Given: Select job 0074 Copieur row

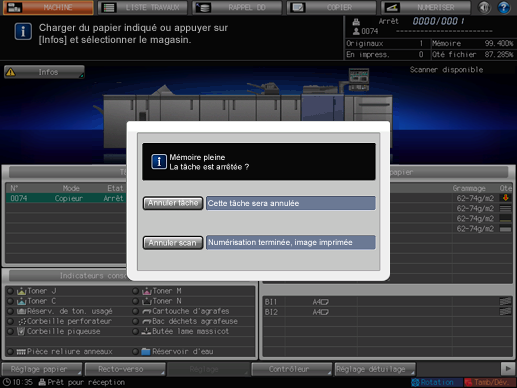Looking at the screenshot, I should pyautogui.click(x=66, y=198).
